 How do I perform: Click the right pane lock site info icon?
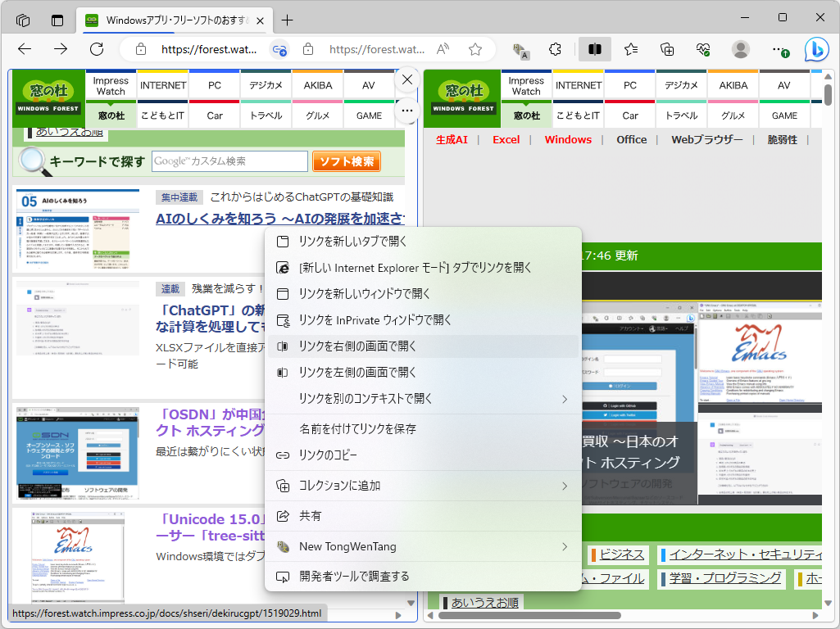point(308,49)
